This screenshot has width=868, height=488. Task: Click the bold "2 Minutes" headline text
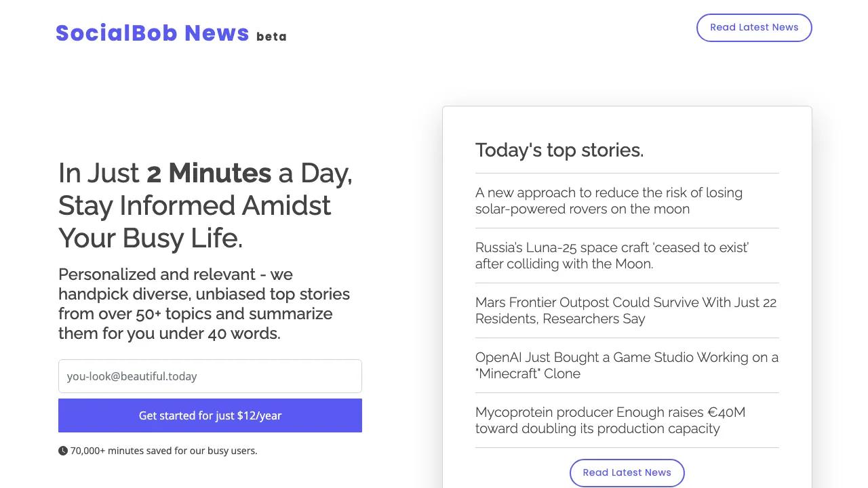click(209, 173)
